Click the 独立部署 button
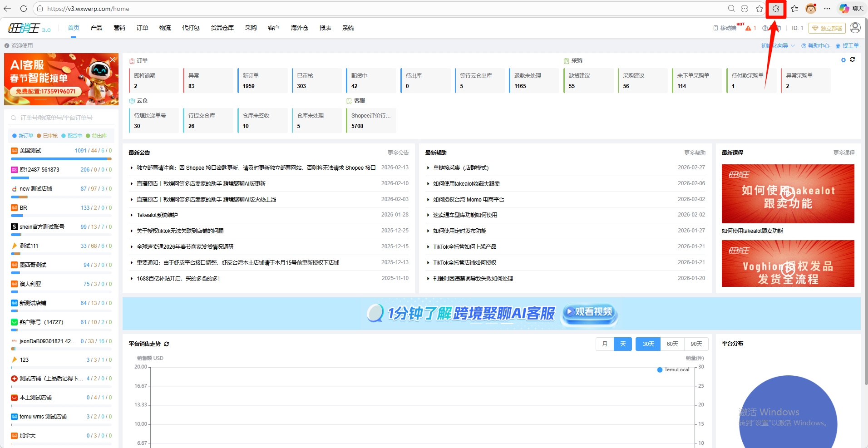868x448 pixels. [827, 28]
